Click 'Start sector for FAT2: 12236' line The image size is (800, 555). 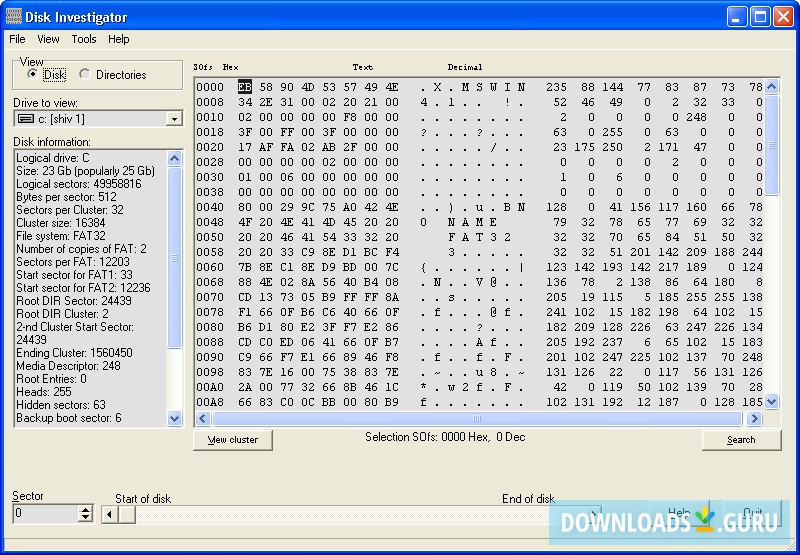point(83,288)
